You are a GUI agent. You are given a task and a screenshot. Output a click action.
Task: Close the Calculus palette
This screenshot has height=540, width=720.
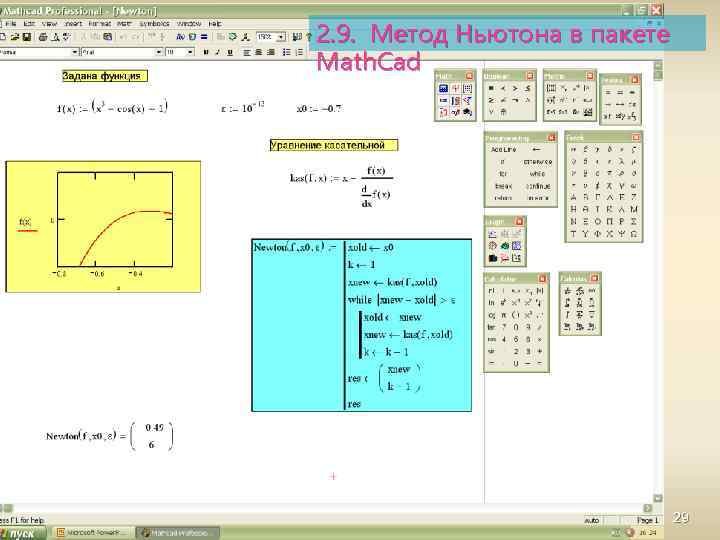click(594, 278)
